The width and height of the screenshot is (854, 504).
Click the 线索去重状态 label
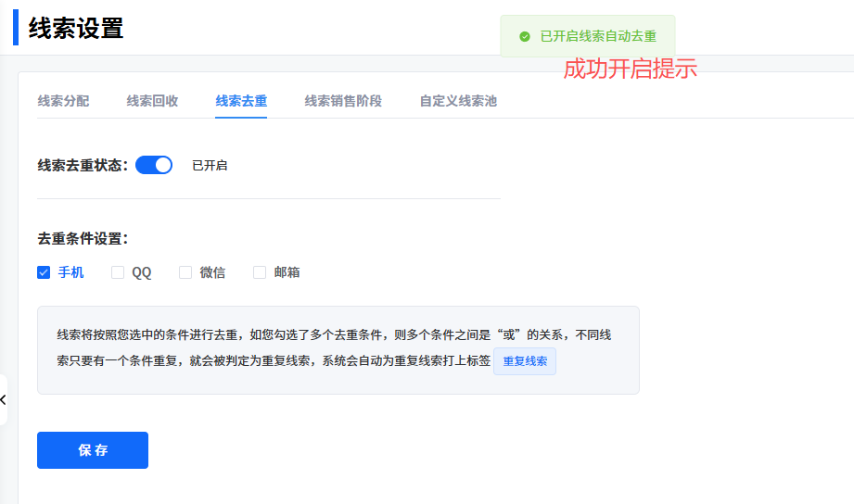(83, 166)
